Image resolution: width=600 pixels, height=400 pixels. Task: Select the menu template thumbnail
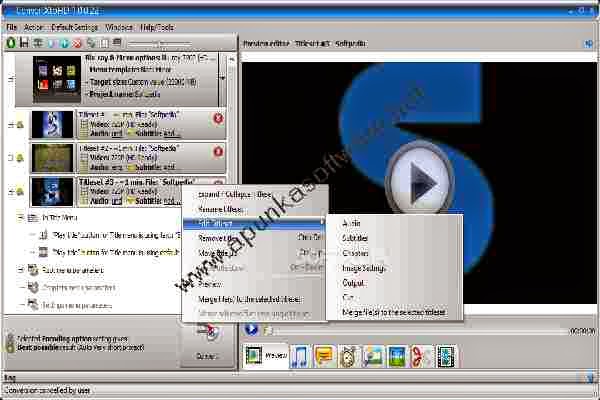[57, 79]
